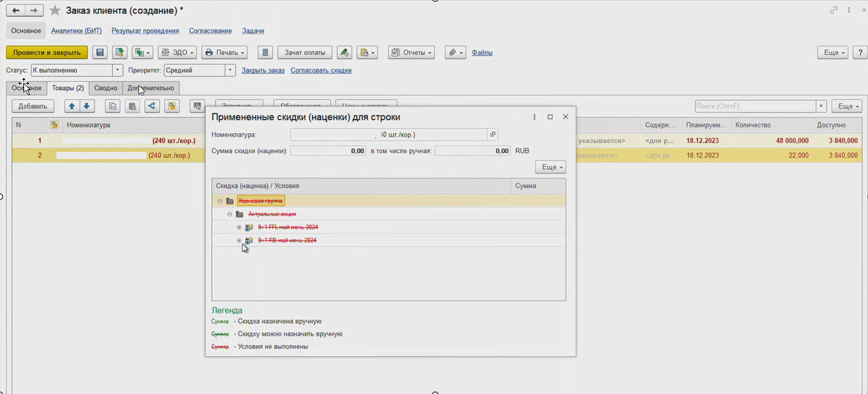This screenshot has height=394, width=868.
Task: Open the Номенклатура item via open-form icon
Action: pyautogui.click(x=493, y=134)
